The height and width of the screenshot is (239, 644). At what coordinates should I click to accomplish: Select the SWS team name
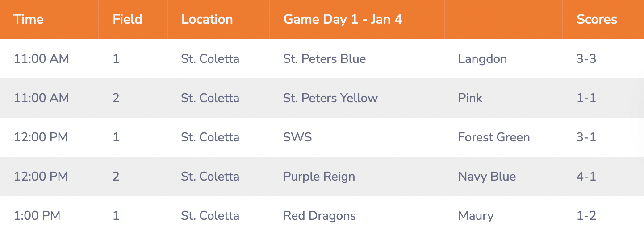tap(297, 137)
